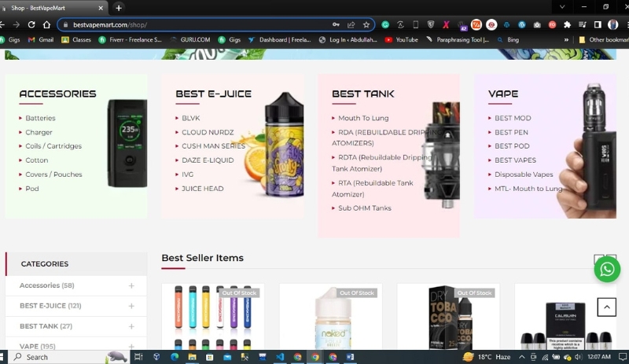629x364 pixels.
Task: Open the Coils / Cartridges link
Action: click(x=53, y=146)
